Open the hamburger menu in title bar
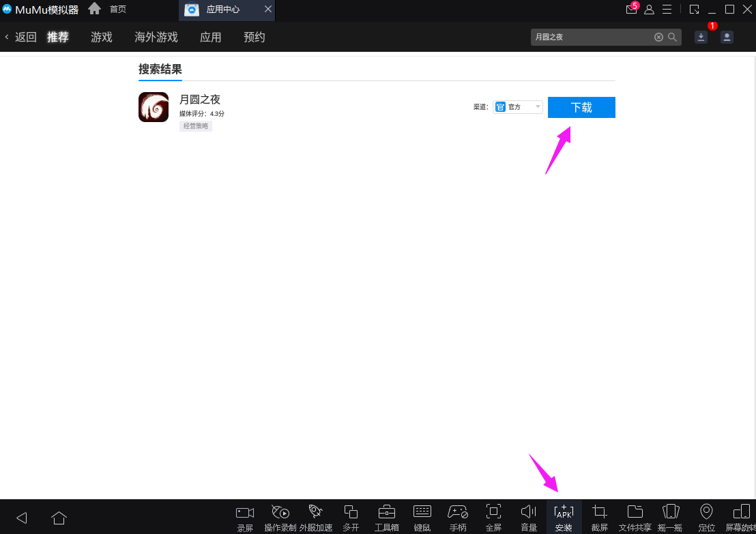The width and height of the screenshot is (756, 534). click(x=667, y=9)
